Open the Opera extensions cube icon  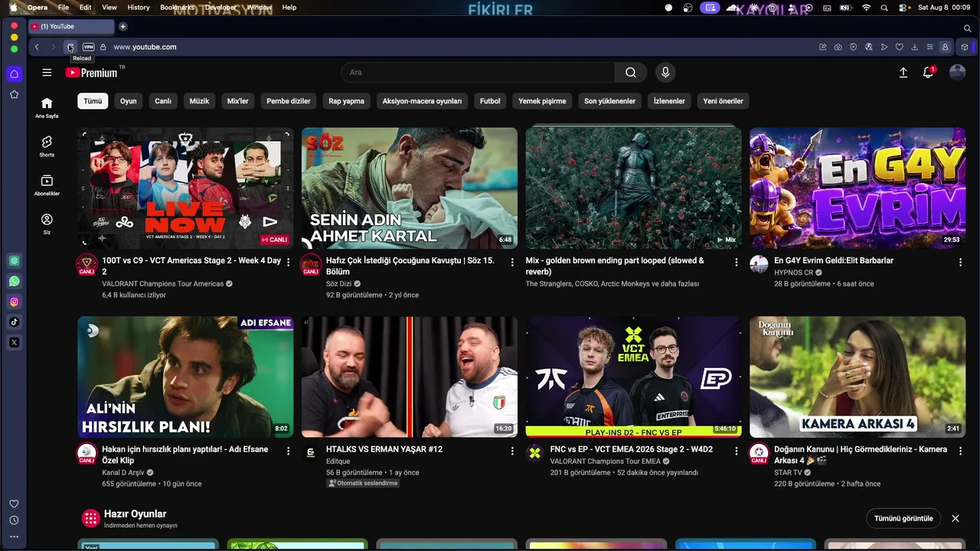click(965, 47)
